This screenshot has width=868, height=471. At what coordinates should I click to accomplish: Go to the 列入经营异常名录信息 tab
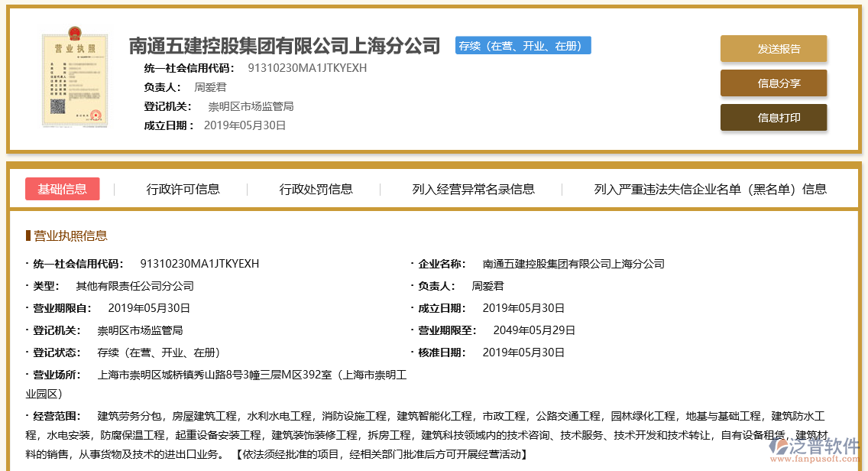click(473, 190)
